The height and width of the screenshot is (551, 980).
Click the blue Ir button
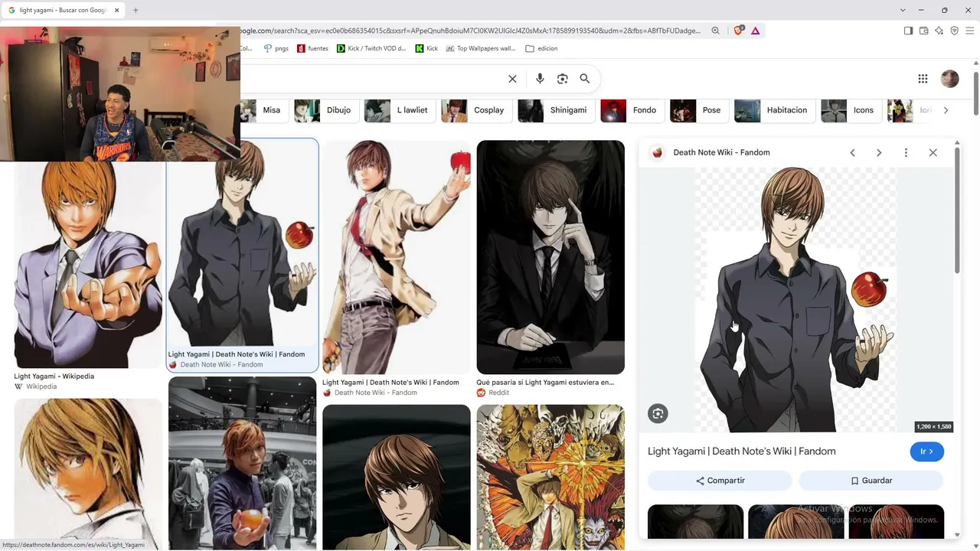tap(926, 452)
